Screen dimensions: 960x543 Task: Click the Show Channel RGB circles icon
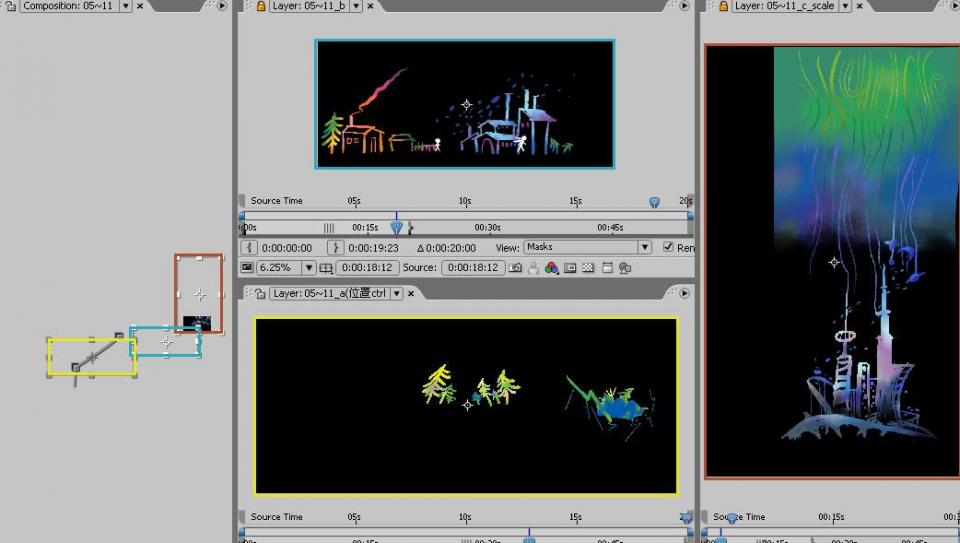(551, 268)
